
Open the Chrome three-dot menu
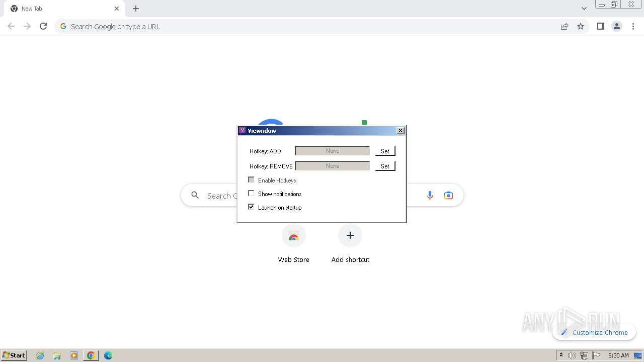point(633,26)
